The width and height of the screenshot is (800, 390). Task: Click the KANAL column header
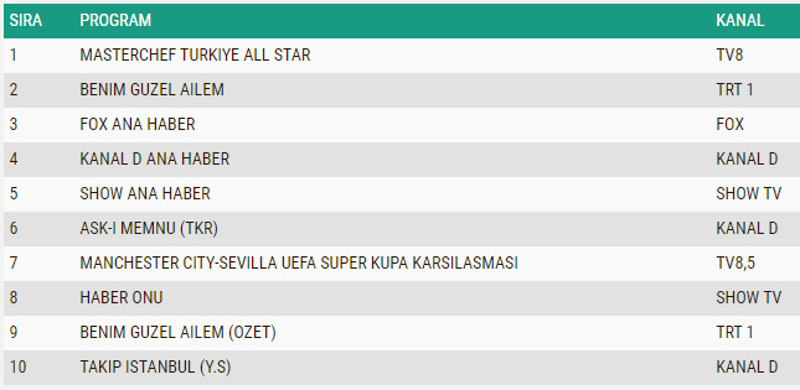point(740,20)
